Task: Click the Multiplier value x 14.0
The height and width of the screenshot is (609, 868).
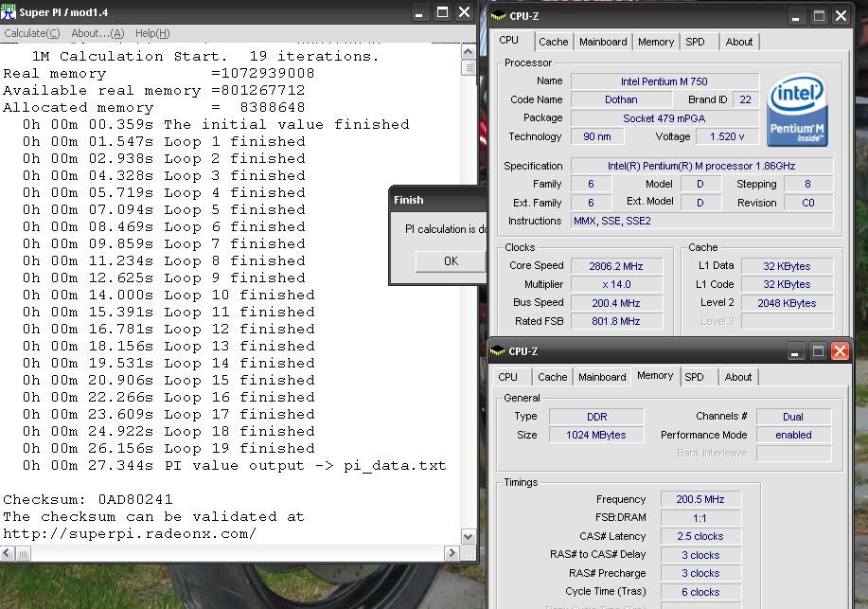Action: (x=616, y=284)
